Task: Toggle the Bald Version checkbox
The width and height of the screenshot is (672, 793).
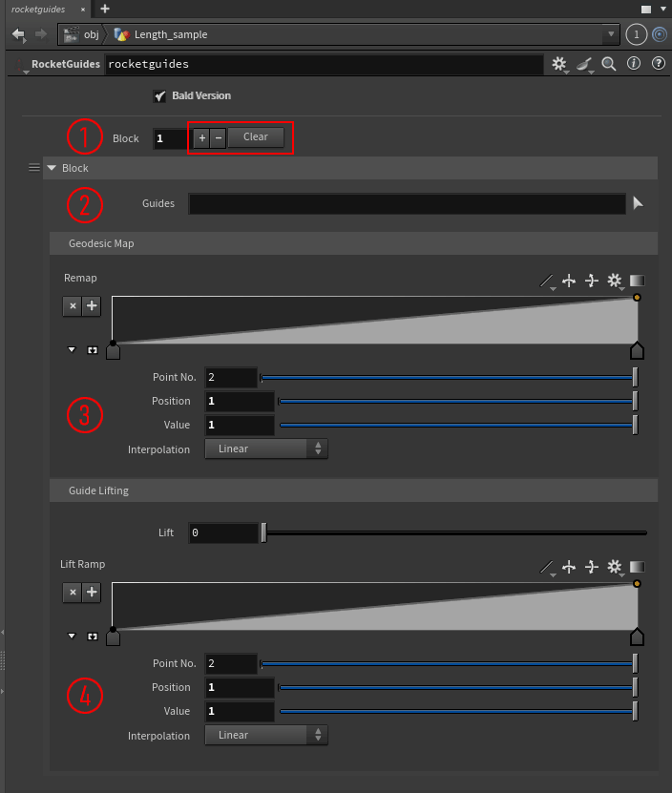Action: tap(160, 96)
